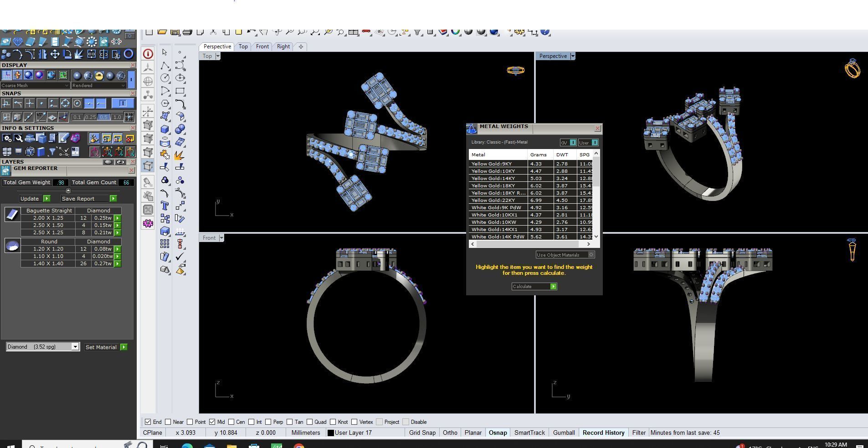Screen dimensions: 868x448
Task: Pick the Polyline tool icon
Action: click(x=165, y=65)
